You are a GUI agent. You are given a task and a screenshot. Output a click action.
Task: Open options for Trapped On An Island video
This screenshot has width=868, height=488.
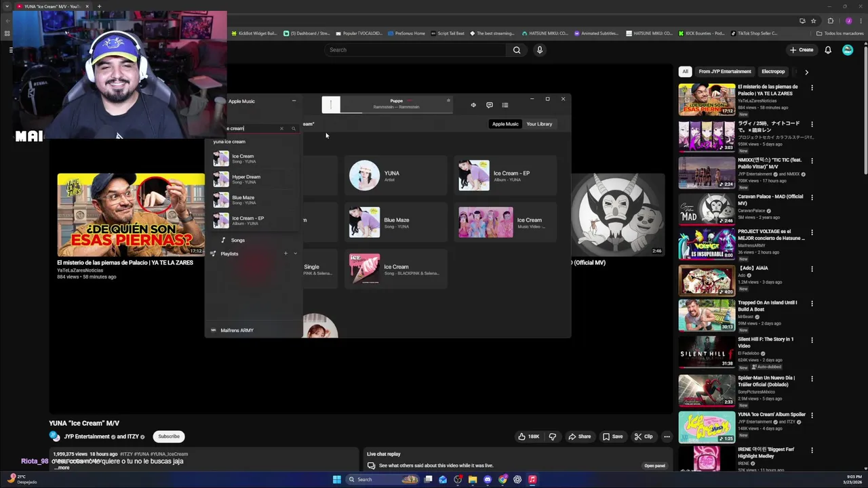(812, 303)
